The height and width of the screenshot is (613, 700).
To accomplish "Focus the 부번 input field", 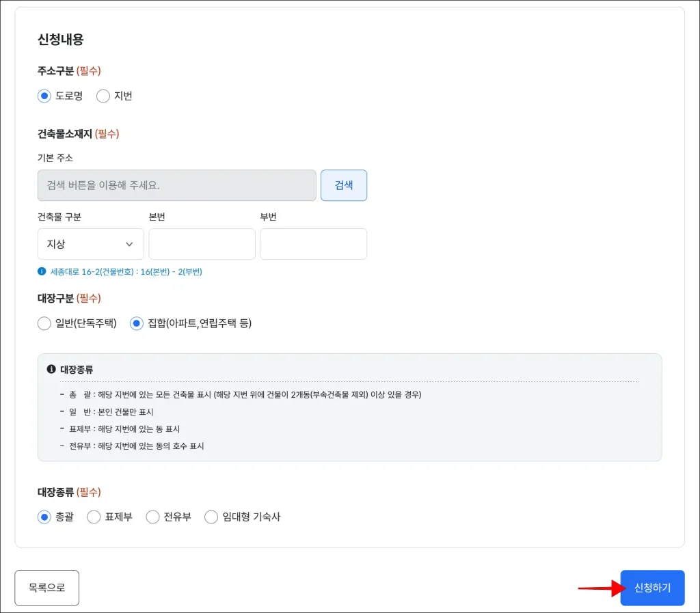I will (x=313, y=244).
